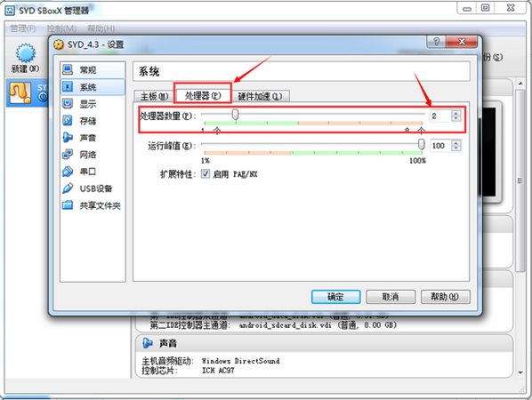Click the SYD SBoxX manager window icon
Image resolution: width=532 pixels, height=400 pixels.
click(10, 11)
